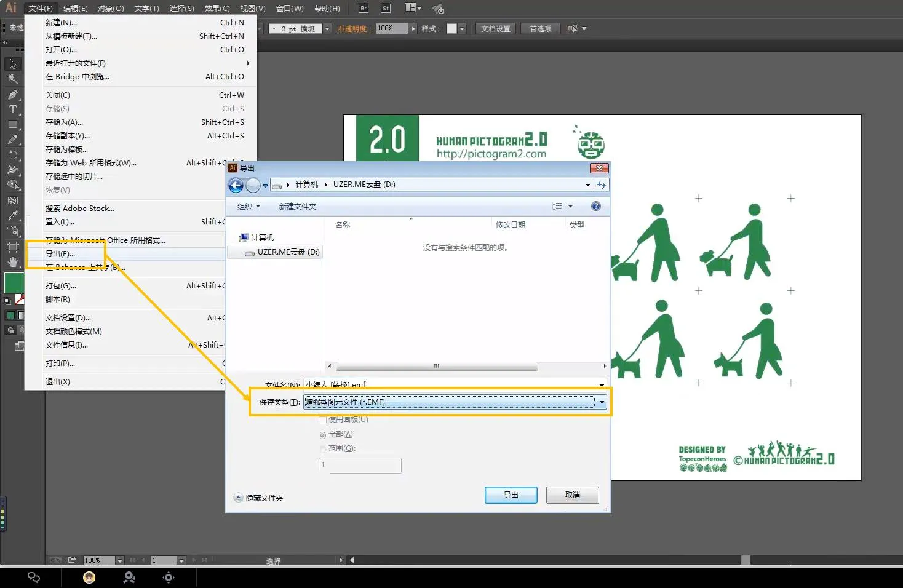The height and width of the screenshot is (588, 903).
Task: Open the artboard number dropdown
Action: click(181, 560)
